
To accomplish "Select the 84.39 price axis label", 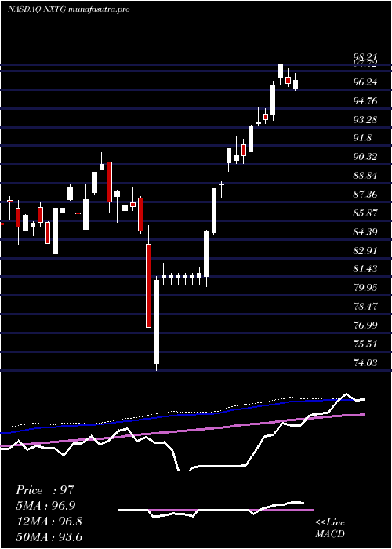I will tap(365, 232).
